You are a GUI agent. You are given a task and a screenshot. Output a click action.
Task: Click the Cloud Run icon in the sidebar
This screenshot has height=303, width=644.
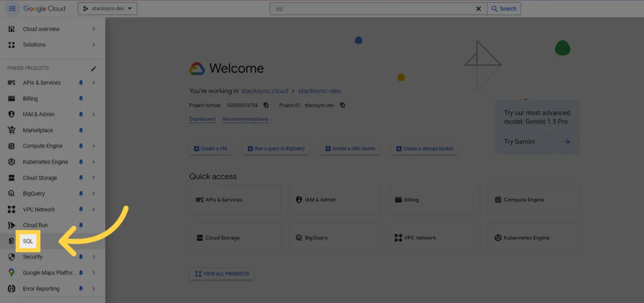[12, 225]
